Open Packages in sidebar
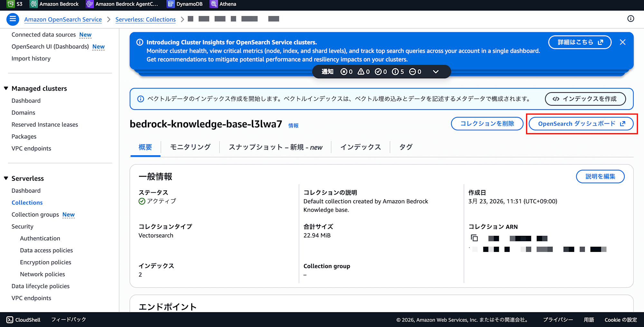644x327 pixels. point(24,136)
